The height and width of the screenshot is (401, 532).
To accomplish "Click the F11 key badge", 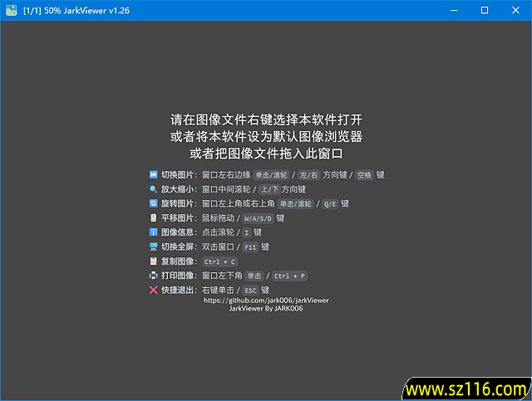I will 250,247.
